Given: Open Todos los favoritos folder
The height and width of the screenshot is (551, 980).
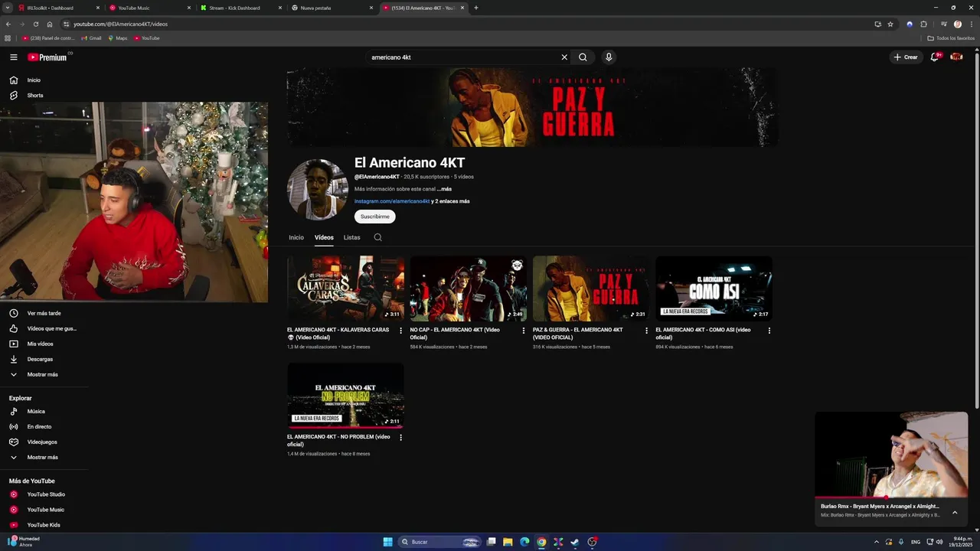Looking at the screenshot, I should tap(951, 38).
